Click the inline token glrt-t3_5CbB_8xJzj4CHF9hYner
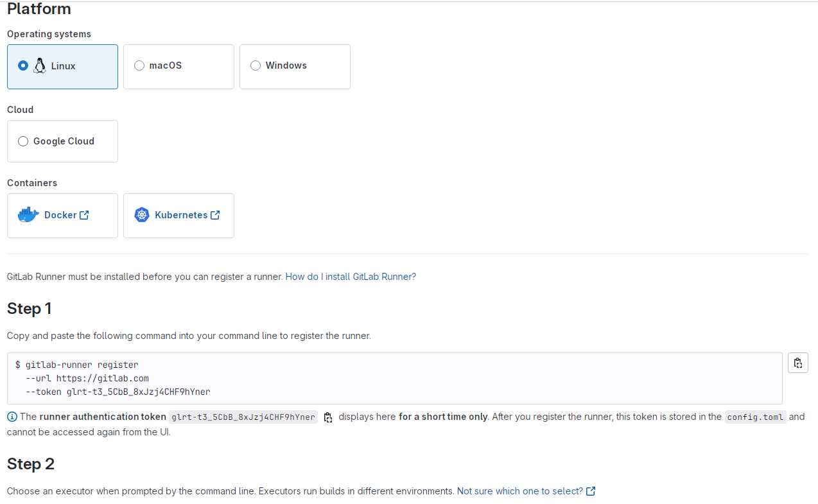The width and height of the screenshot is (818, 504). pos(243,417)
